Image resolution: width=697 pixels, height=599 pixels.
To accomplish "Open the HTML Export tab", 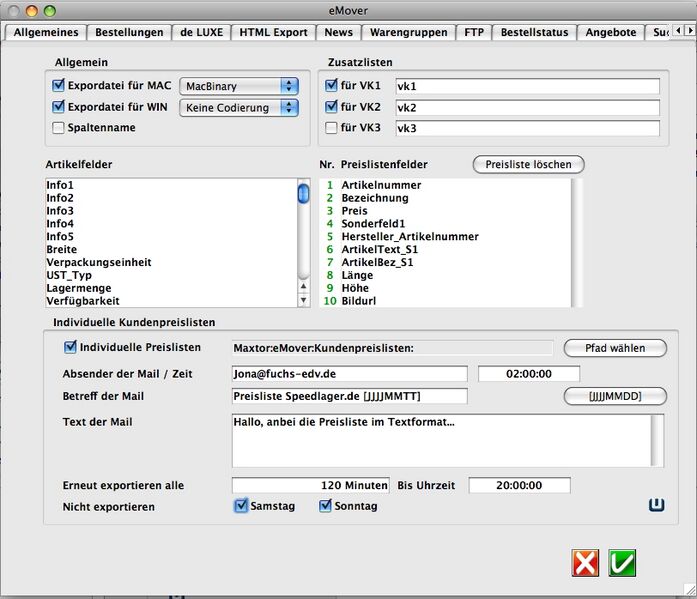I will tap(273, 32).
